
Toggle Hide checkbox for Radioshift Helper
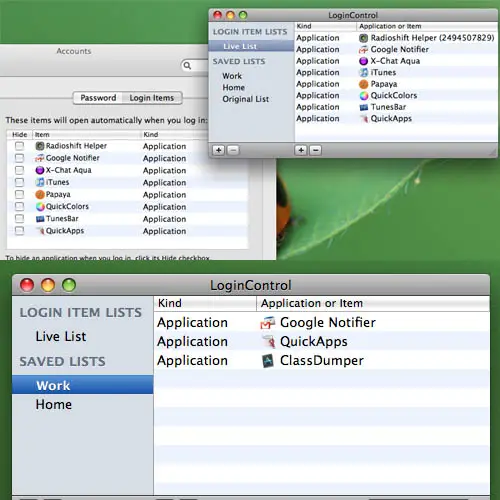coord(20,146)
